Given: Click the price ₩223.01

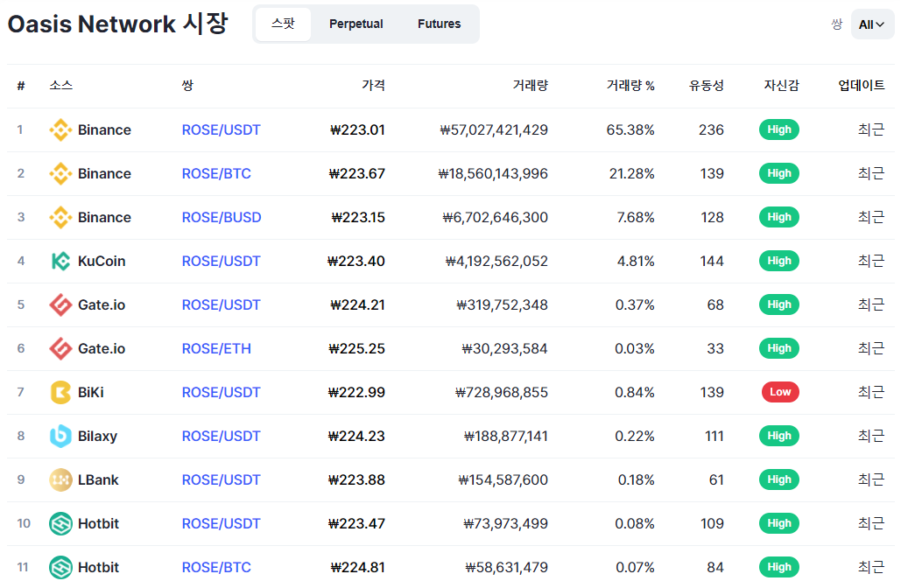Looking at the screenshot, I should tap(357, 129).
